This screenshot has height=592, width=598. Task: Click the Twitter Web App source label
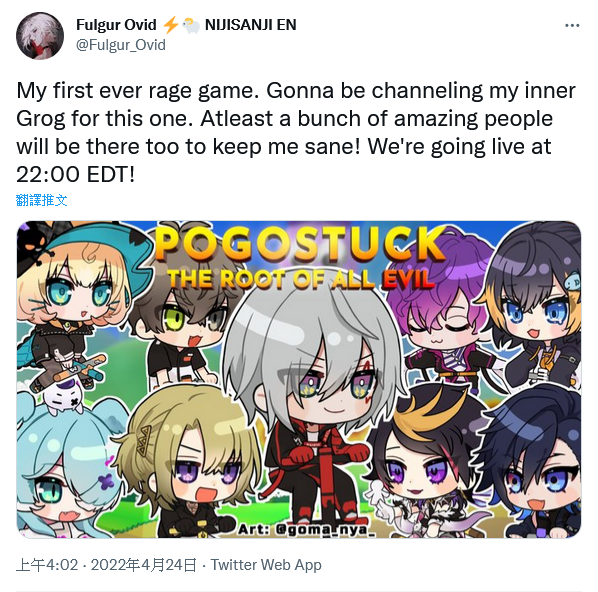(x=266, y=565)
